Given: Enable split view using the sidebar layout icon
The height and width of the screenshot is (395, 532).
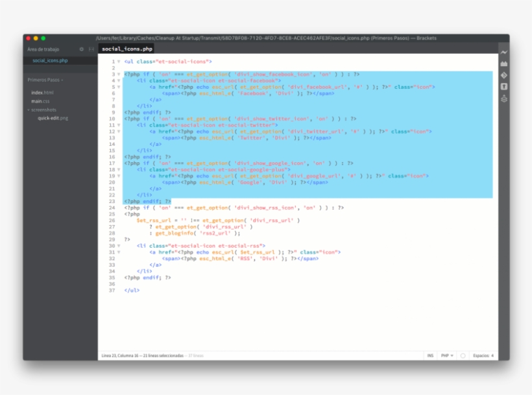Looking at the screenshot, I should [91, 48].
